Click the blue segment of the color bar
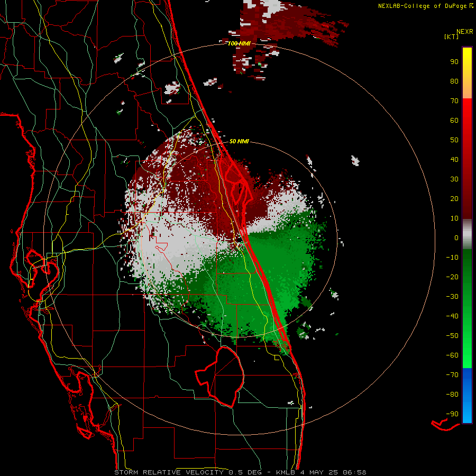The image size is (476, 476). 467,396
